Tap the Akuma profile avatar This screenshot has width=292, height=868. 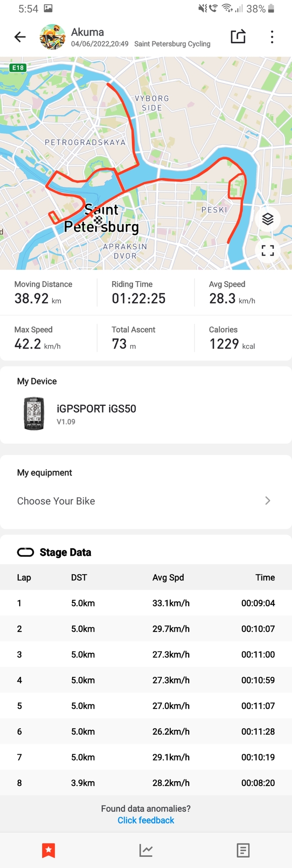[53, 37]
